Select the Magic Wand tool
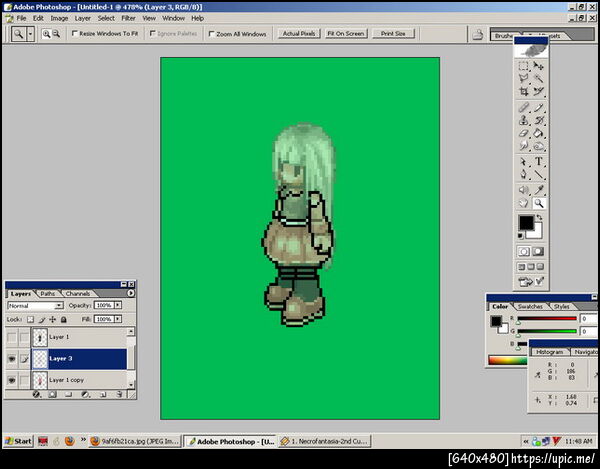Image resolution: width=600 pixels, height=469 pixels. coord(538,79)
